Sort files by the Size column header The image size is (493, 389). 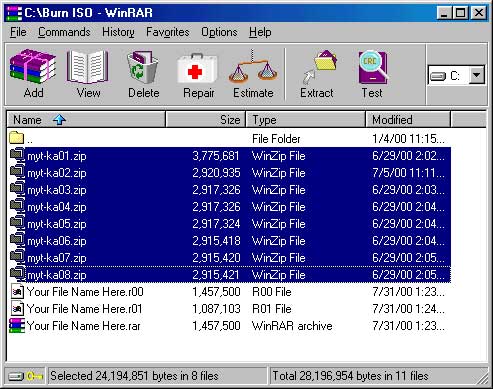click(x=206, y=119)
